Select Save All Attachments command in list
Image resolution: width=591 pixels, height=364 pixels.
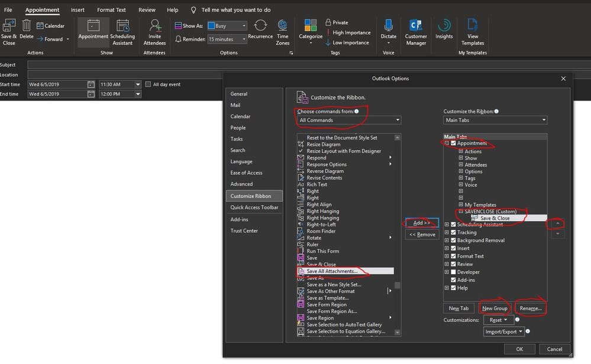[x=332, y=271]
